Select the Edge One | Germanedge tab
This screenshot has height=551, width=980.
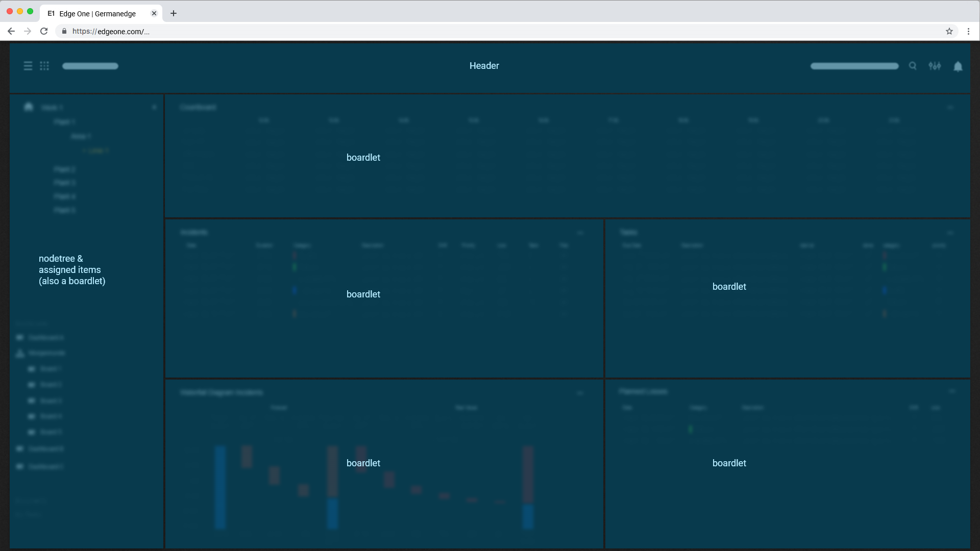pos(97,14)
